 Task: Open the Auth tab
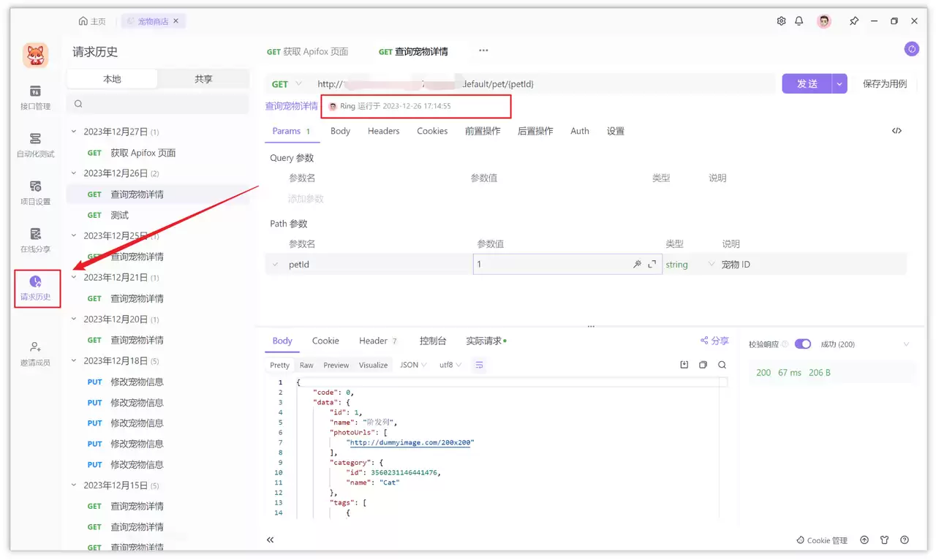pos(580,131)
